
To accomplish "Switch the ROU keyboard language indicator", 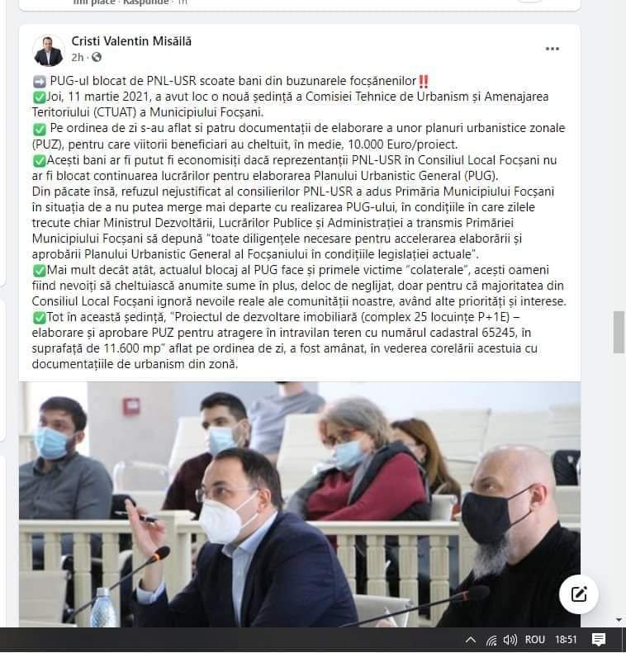I will click(x=534, y=640).
